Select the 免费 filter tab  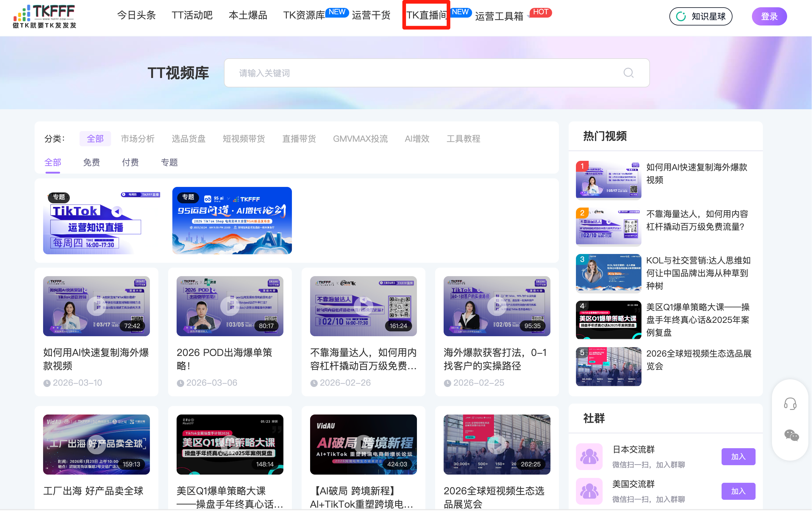(91, 163)
